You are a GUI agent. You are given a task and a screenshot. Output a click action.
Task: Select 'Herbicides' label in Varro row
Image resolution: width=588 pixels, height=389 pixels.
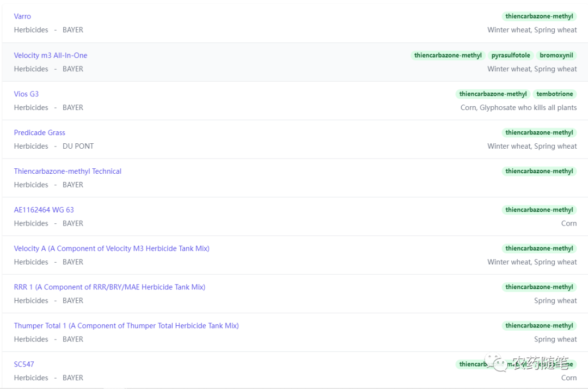tap(31, 30)
